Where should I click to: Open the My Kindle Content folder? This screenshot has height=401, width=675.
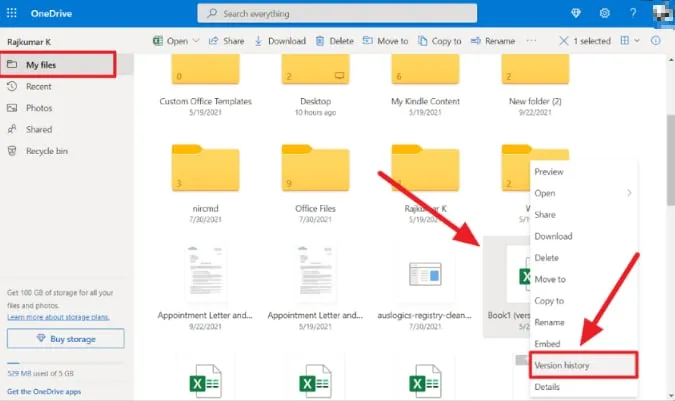[425, 86]
